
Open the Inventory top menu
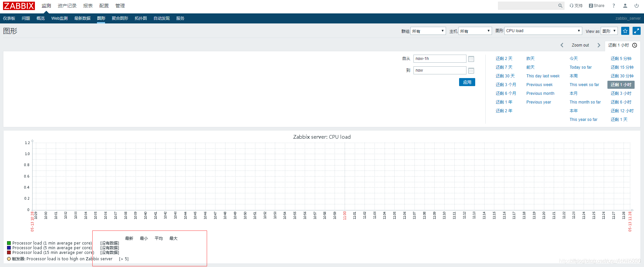tap(67, 6)
